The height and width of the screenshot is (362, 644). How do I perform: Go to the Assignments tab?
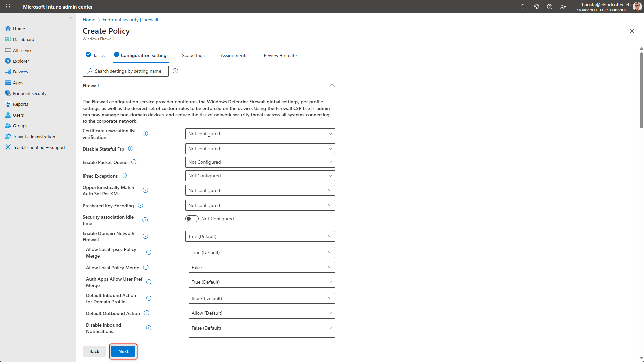234,55
